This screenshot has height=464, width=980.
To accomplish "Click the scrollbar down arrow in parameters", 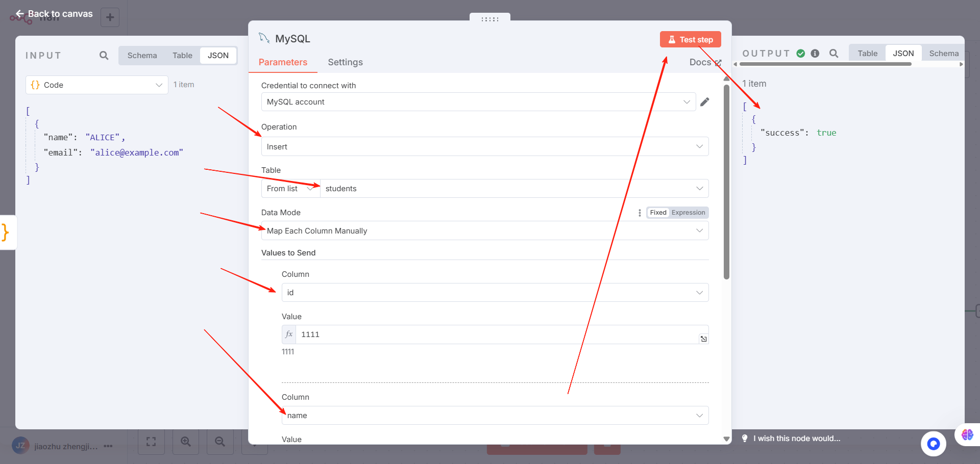I will click(726, 439).
